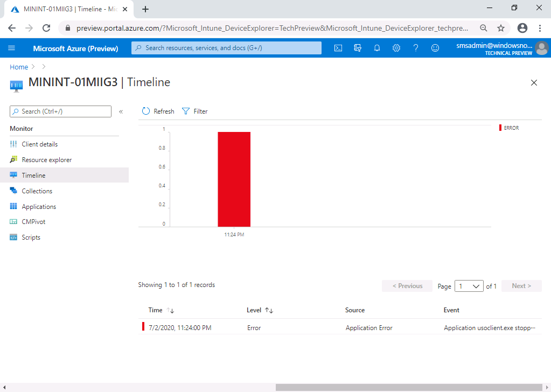Click the Next page button
This screenshot has height=392, width=551.
(521, 286)
